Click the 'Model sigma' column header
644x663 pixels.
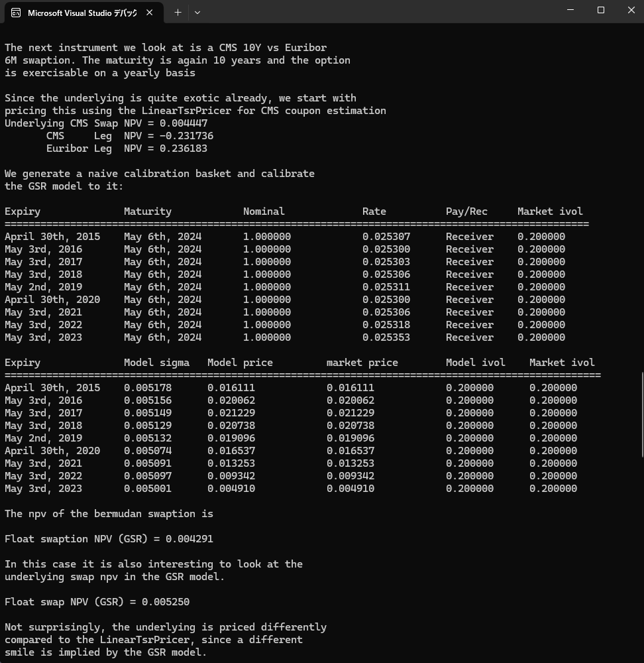157,363
